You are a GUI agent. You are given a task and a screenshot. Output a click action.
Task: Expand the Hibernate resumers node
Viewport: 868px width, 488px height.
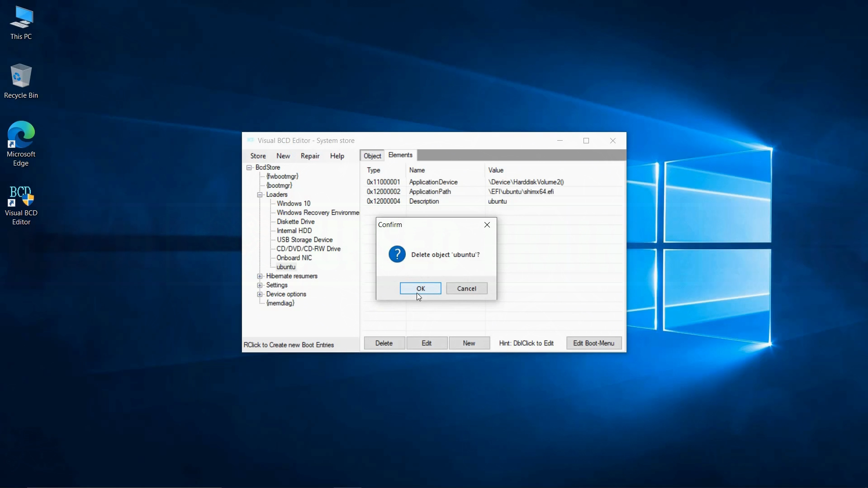tap(260, 276)
